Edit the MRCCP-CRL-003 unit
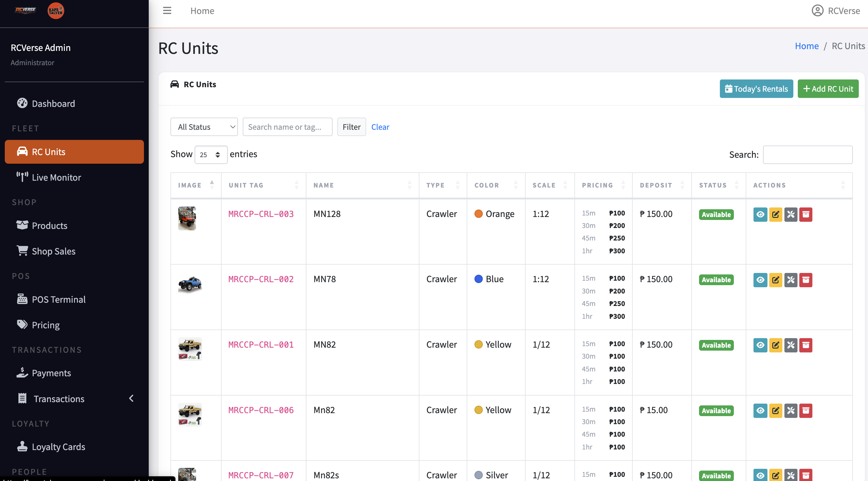Viewport: 868px width, 481px height. [x=775, y=214]
